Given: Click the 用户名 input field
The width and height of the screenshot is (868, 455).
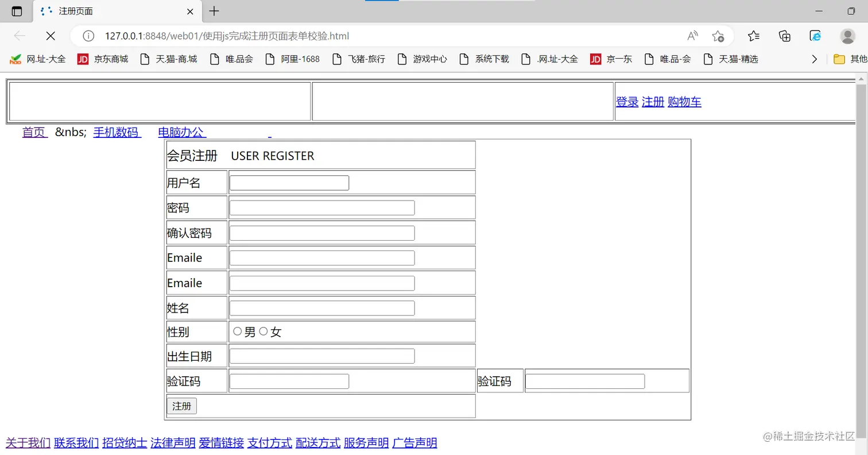Looking at the screenshot, I should (x=289, y=183).
